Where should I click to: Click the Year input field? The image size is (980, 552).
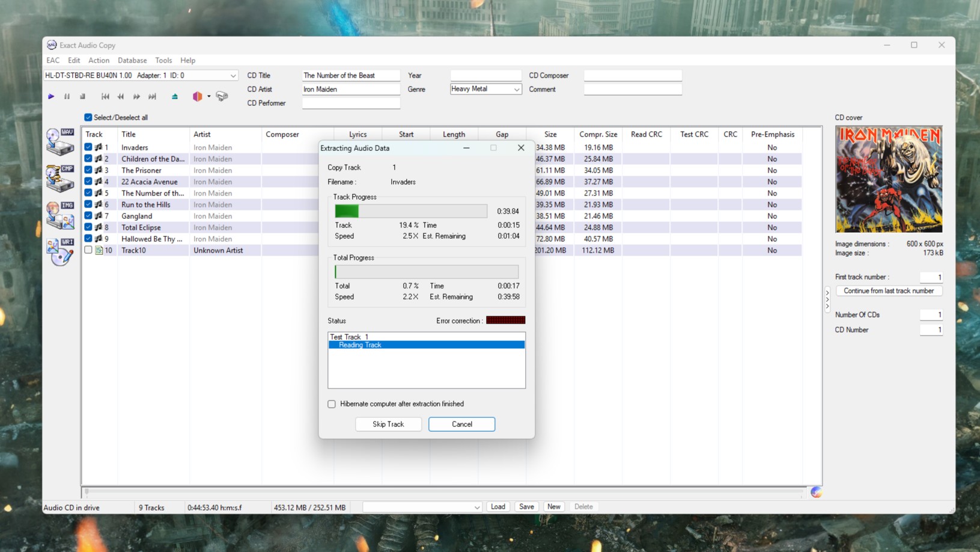(x=485, y=75)
